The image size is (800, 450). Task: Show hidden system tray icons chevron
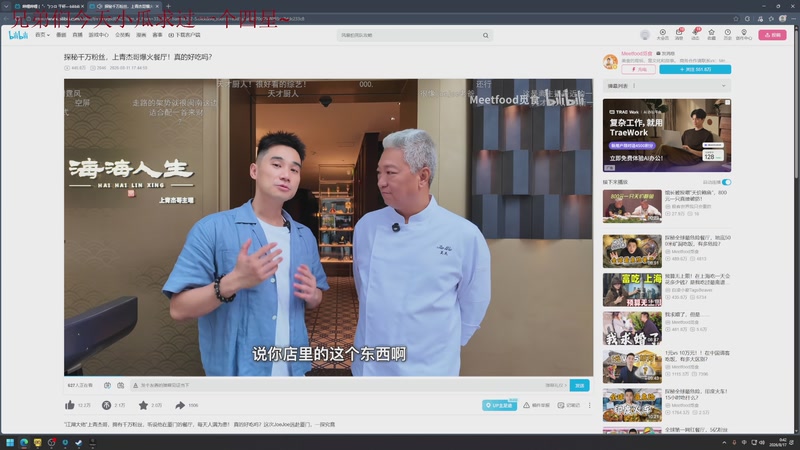(x=723, y=442)
